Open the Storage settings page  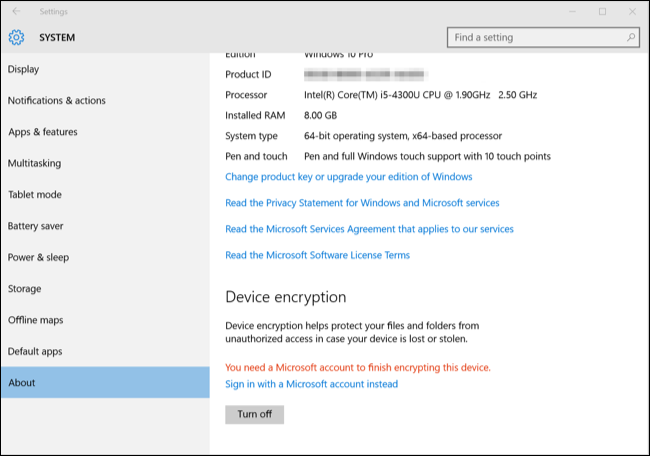point(24,289)
